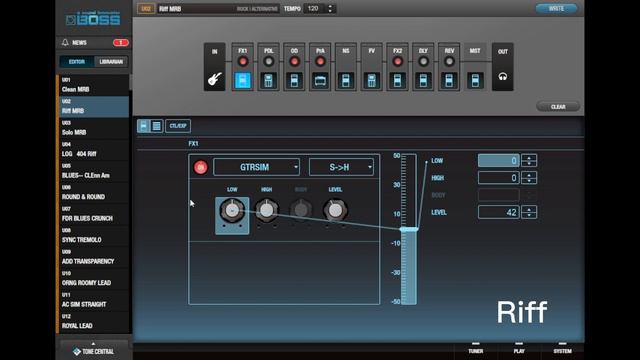Click the HIGH value input field
The width and height of the screenshot is (640, 360).
498,178
